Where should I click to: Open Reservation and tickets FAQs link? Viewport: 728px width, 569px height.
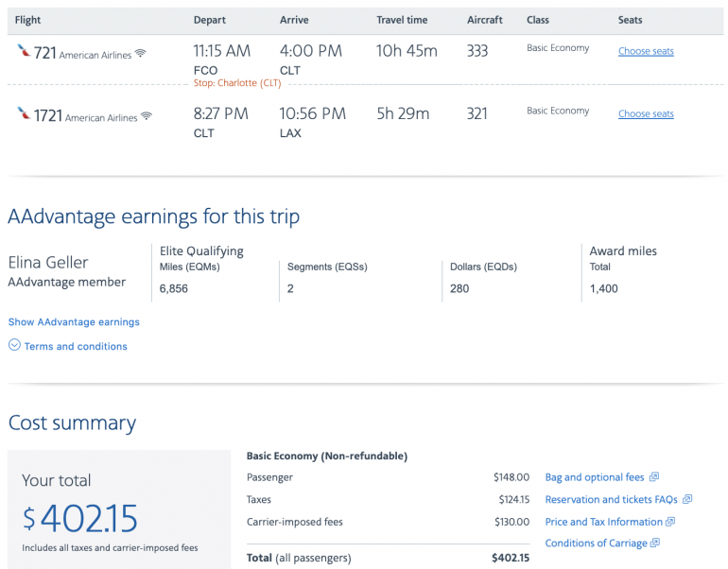(x=611, y=499)
